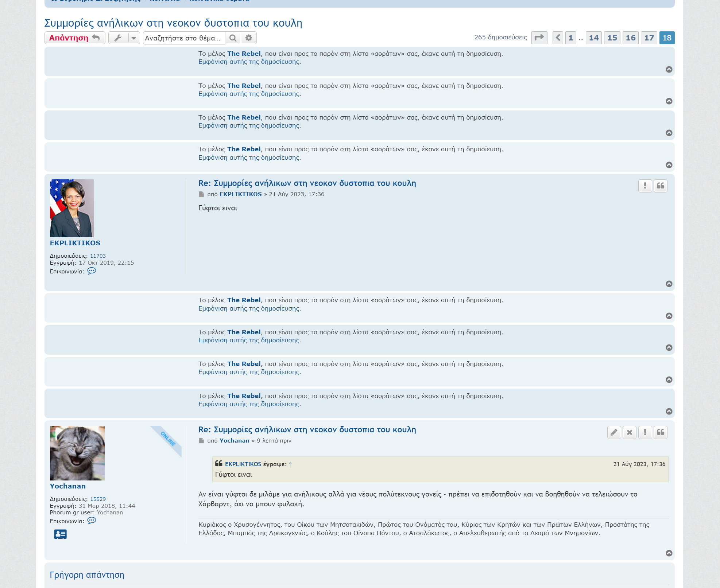720x588 pixels.
Task: Show the first hidden post by The Rebel
Action: (x=249, y=62)
